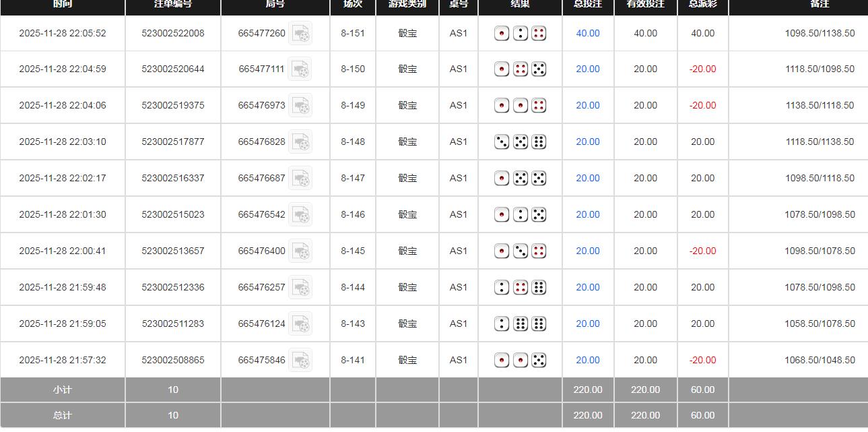Viewport: 868px width, 432px height.
Task: Open video replay icon for round 665477260
Action: pos(300,33)
